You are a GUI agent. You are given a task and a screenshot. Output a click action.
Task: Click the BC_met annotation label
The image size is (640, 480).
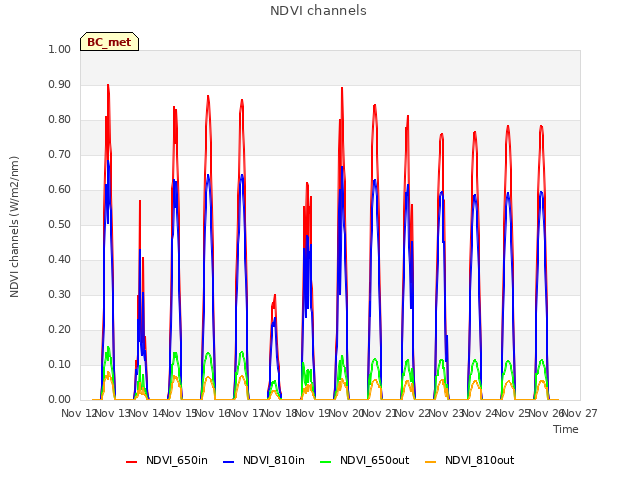click(x=109, y=42)
